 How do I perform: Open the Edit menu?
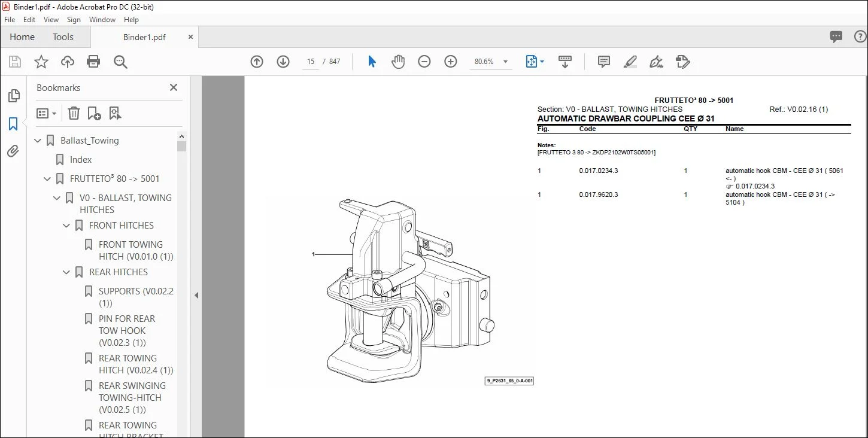[x=29, y=20]
